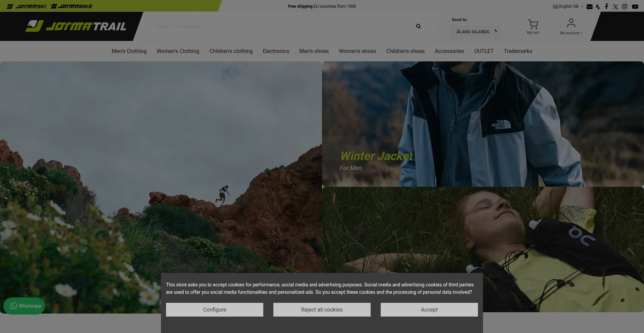Click the Strava icon in the header
644x333 pixels.
pos(598,6)
